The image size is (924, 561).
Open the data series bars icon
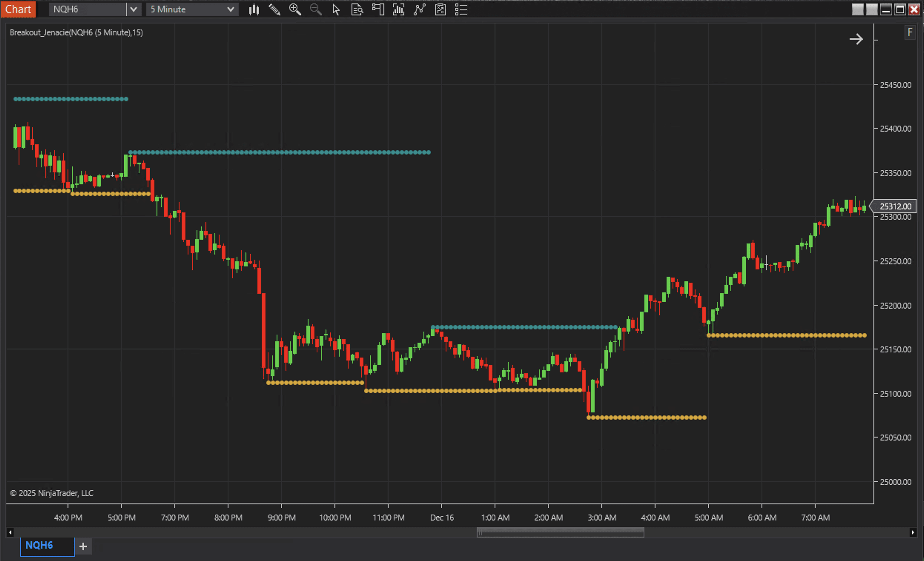click(399, 10)
